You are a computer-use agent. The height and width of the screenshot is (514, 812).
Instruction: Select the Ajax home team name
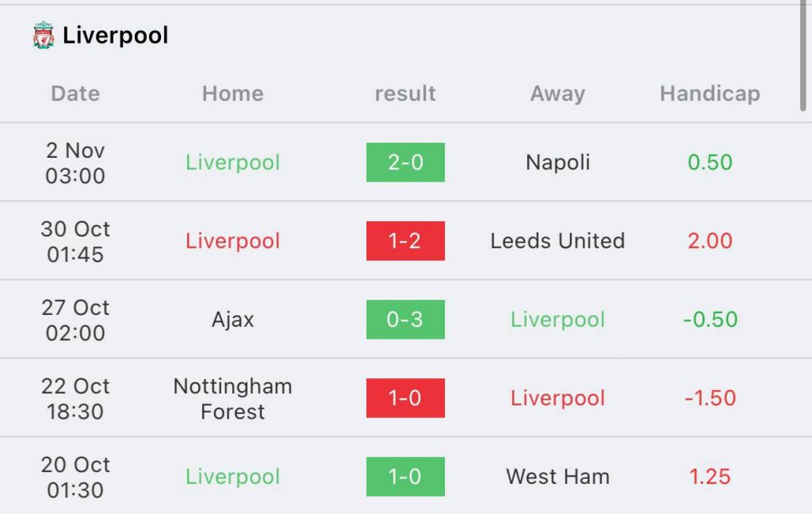(232, 319)
